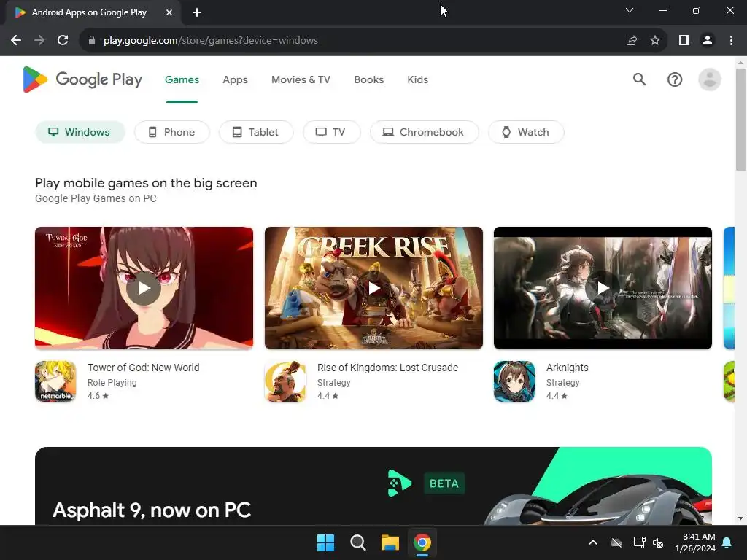This screenshot has width=747, height=560.
Task: Open the Books tab
Action: point(368,79)
